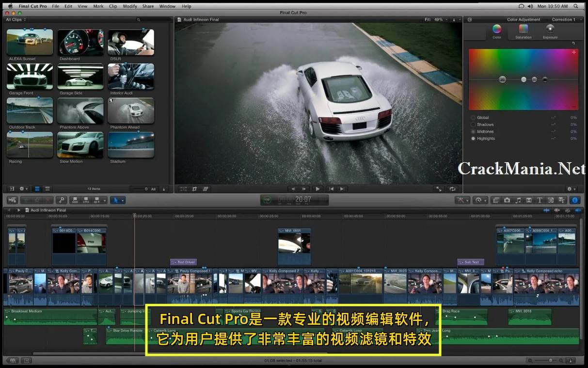Open the Share menu
The width and height of the screenshot is (588, 368).
pos(148,6)
